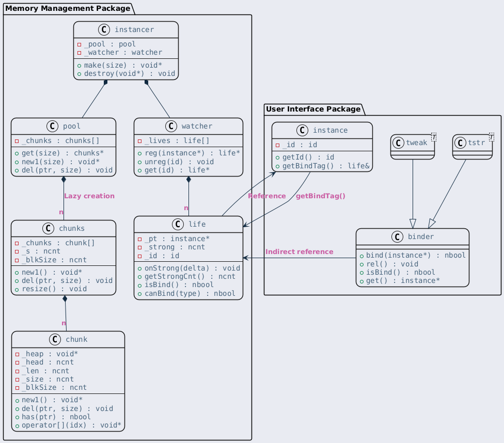The image size is (504, 443).
Task: Click the public marker beside canBind(type)
Action: (140, 294)
